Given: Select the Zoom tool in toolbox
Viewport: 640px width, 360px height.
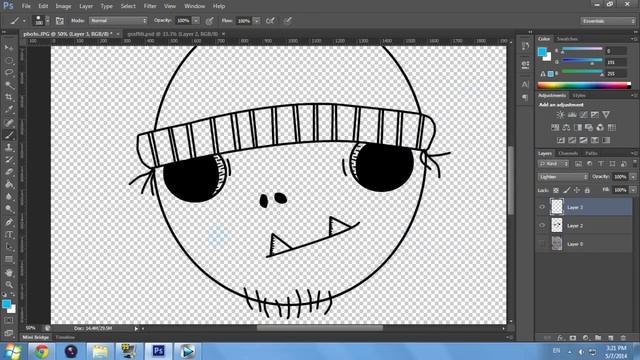Looking at the screenshot, I should (9, 284).
